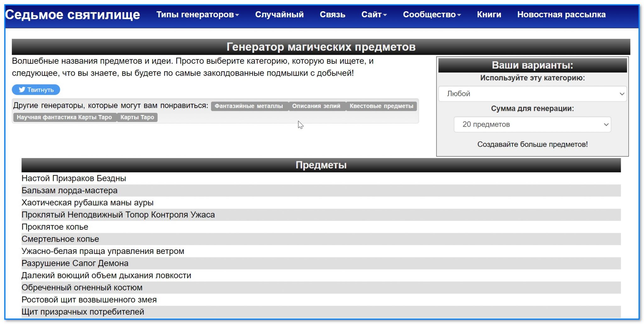Click the Твитнуть Twitter bird button
This screenshot has height=324, width=644.
point(36,90)
